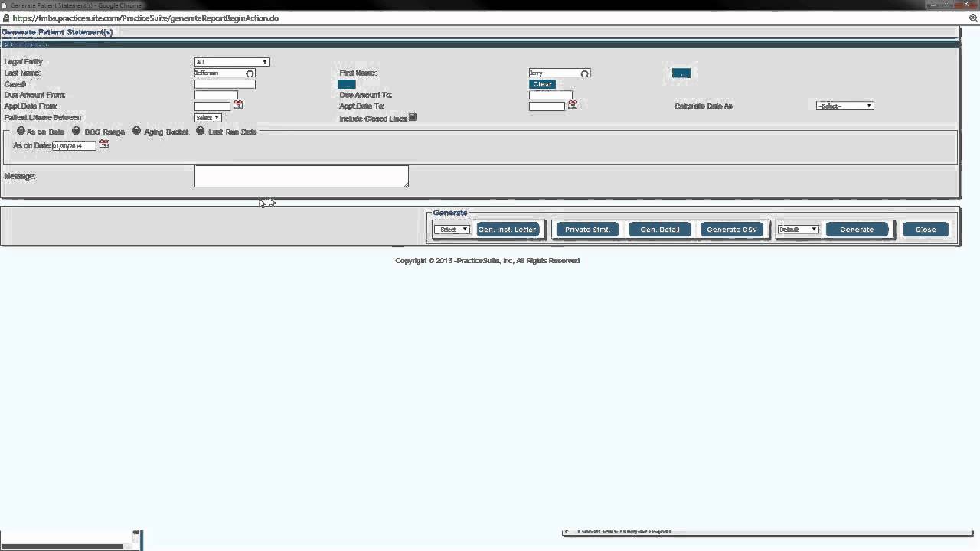Click the padlock icon beside the URL
The height and width of the screenshot is (551, 980).
pos(6,18)
